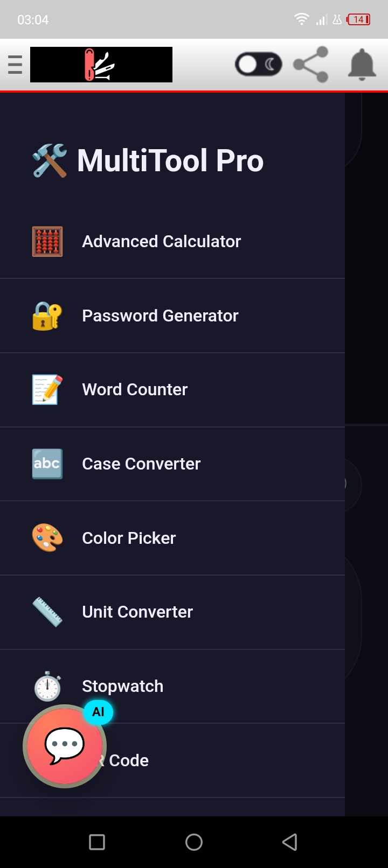Viewport: 388px width, 868px height.
Task: Tap the hamburger menu icon
Action: click(15, 65)
